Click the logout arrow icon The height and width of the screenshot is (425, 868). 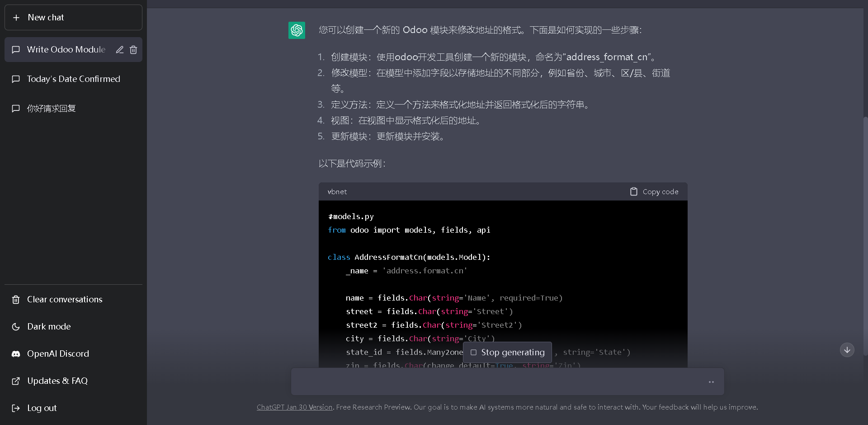click(16, 408)
